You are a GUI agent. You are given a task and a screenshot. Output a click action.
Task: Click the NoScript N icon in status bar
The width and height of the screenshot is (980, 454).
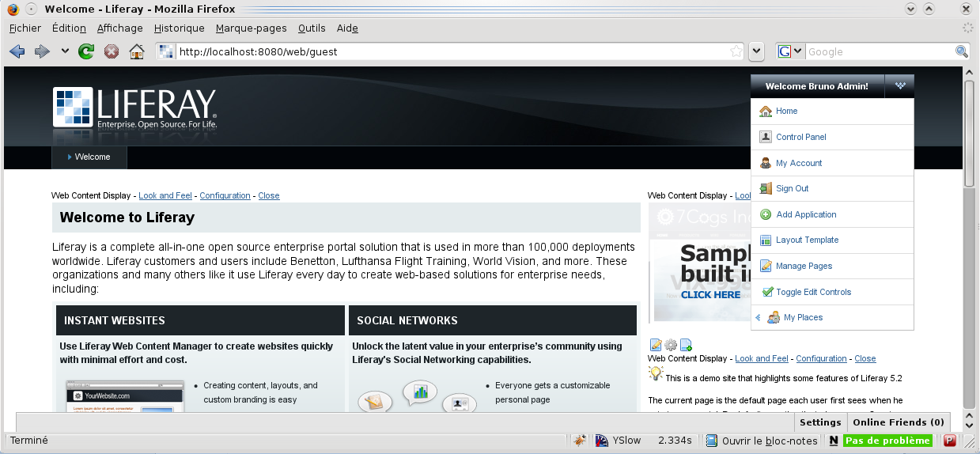[x=834, y=441]
